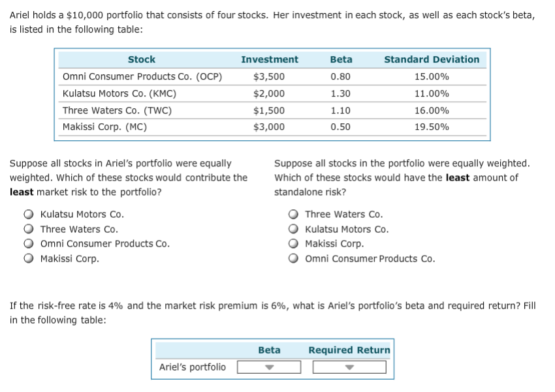Click the Ariel's portfolio row label
Image resolution: width=555 pixels, height=392 pixels.
point(193,367)
